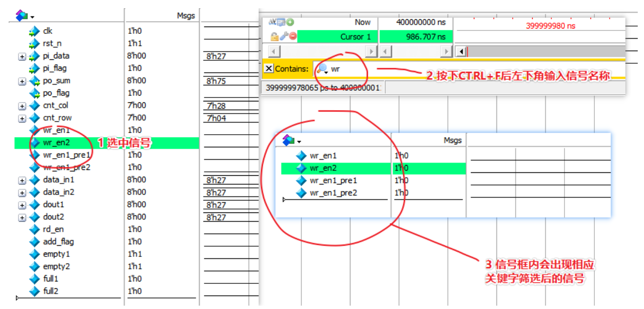Click the green add-cursor icon
Viewport: 644px width, 309px height.
pos(291,22)
